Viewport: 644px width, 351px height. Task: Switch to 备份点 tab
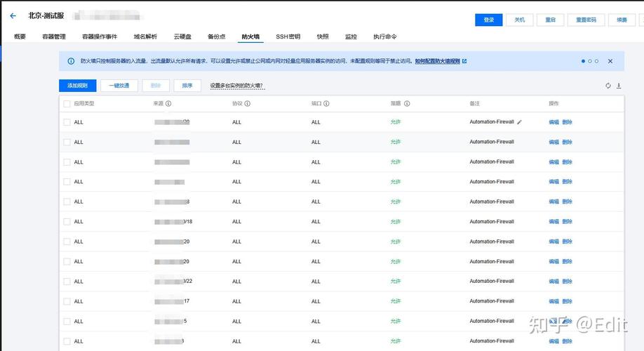coord(217,37)
